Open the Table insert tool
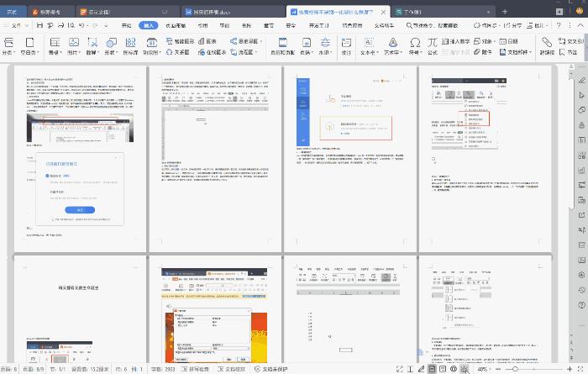 [55, 46]
